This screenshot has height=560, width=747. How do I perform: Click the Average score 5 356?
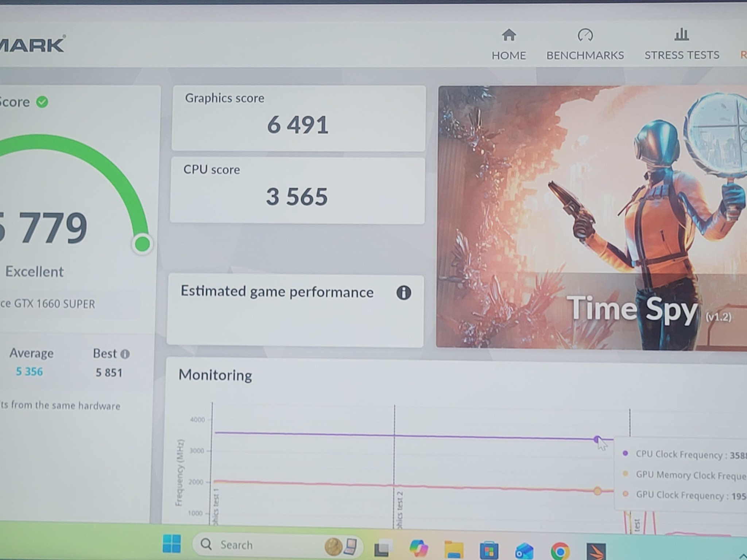tap(29, 372)
